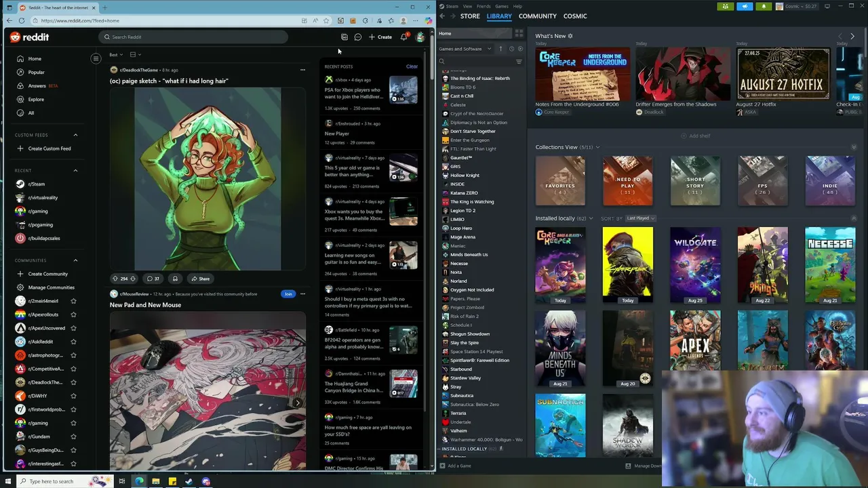Favorite r/AskReddit with star
This screenshot has height=488, width=868.
[x=73, y=342]
